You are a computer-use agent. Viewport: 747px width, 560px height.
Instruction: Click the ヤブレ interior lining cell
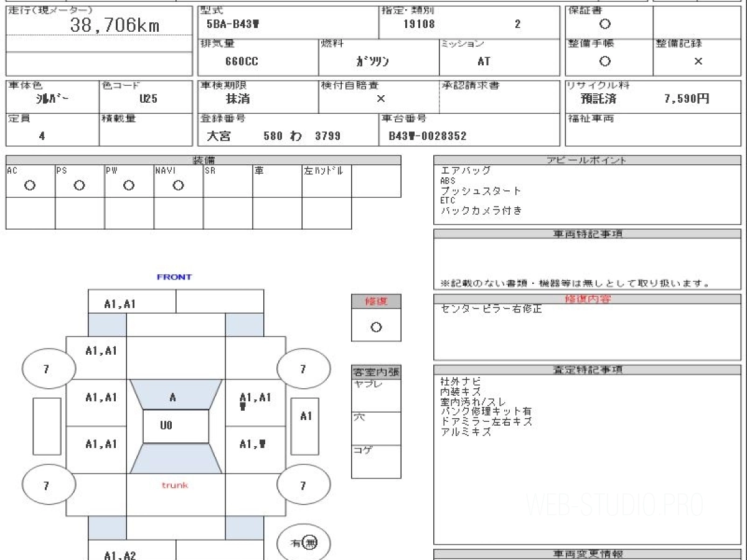coord(376,396)
